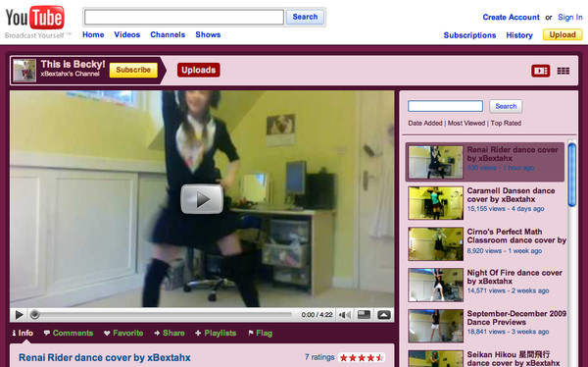The height and width of the screenshot is (367, 588).
Task: Open Night Of Fire dance cover thumbnail
Action: 436,286
